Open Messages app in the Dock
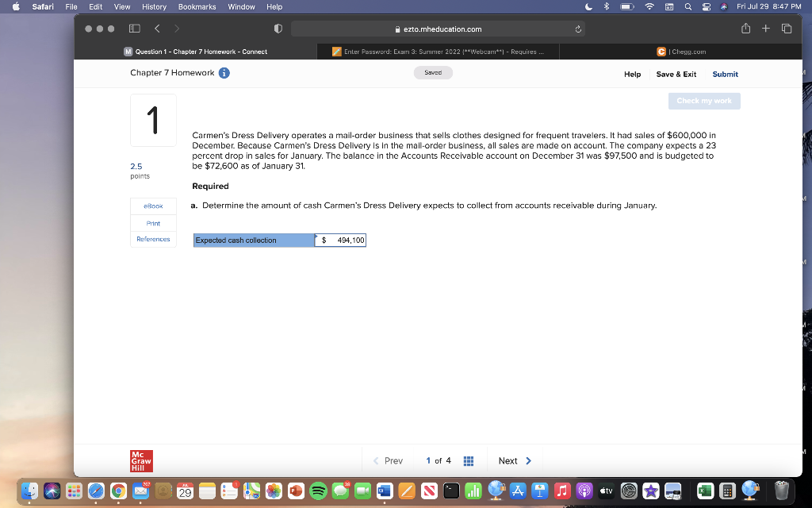 pyautogui.click(x=340, y=491)
